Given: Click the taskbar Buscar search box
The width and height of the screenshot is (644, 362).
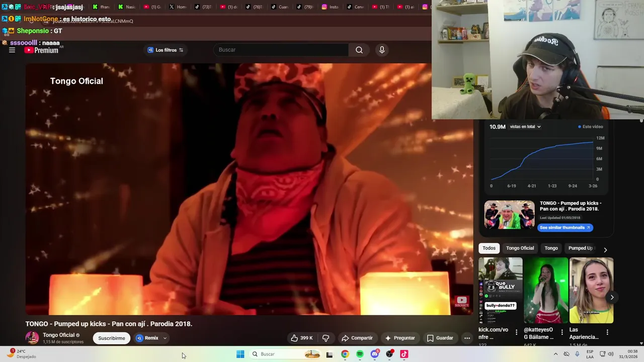Looking at the screenshot, I should [x=285, y=354].
